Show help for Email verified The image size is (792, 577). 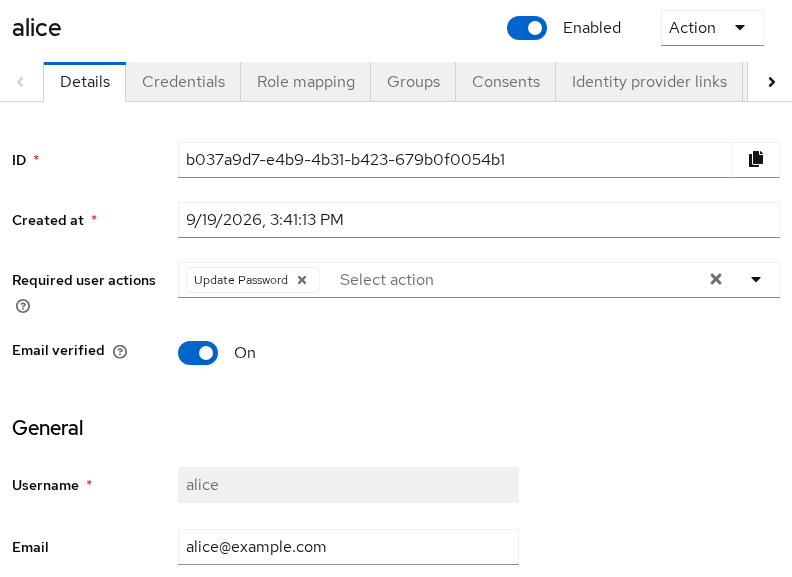coord(120,352)
